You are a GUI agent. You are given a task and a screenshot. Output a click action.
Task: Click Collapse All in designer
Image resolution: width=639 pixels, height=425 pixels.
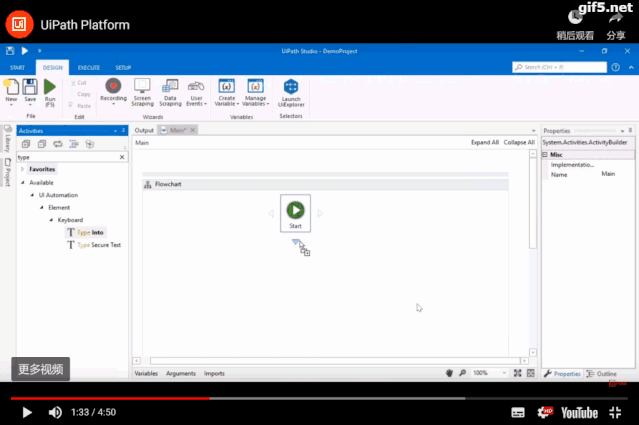coord(519,143)
